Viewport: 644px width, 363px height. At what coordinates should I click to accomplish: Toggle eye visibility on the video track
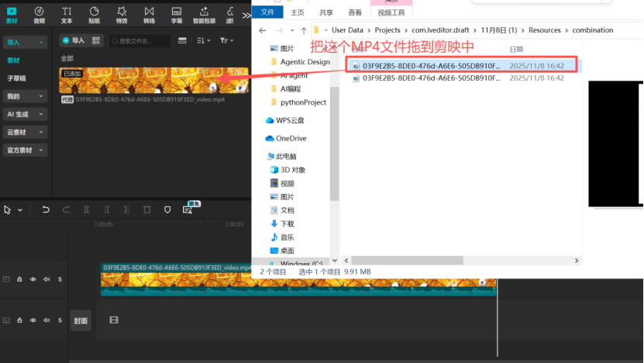33,279
